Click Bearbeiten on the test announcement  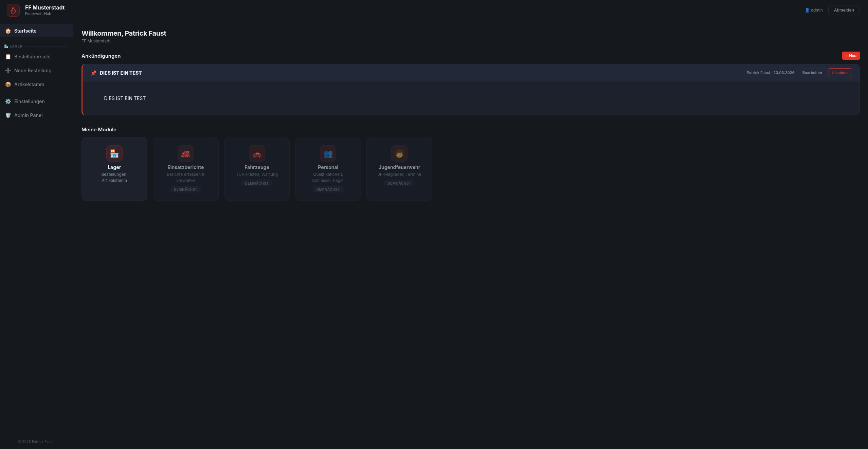(x=812, y=73)
